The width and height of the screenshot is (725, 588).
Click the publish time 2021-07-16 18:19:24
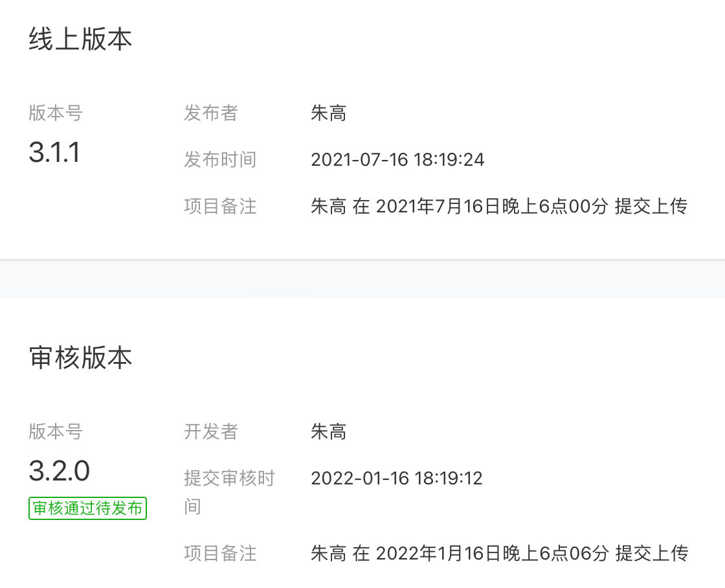397,160
